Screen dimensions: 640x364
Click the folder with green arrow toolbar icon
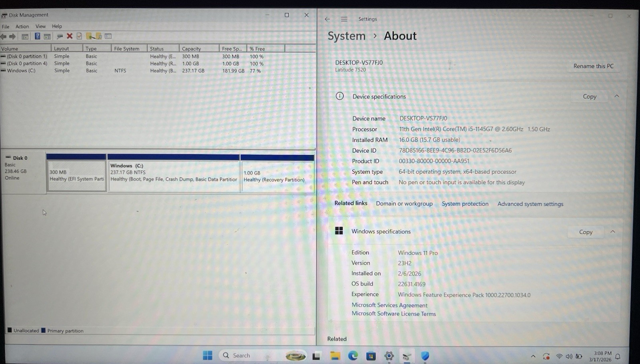tap(90, 36)
